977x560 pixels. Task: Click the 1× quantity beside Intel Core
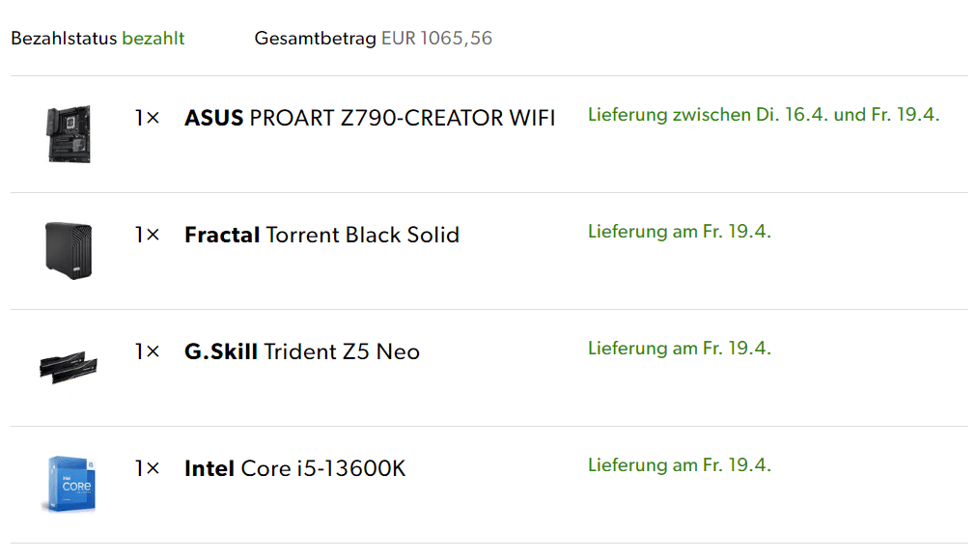tap(147, 469)
